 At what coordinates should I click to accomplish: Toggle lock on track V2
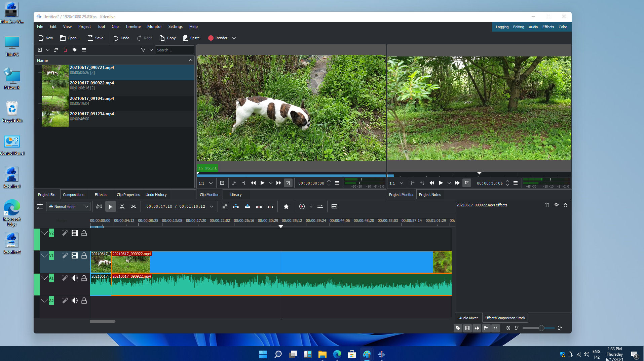click(x=84, y=233)
